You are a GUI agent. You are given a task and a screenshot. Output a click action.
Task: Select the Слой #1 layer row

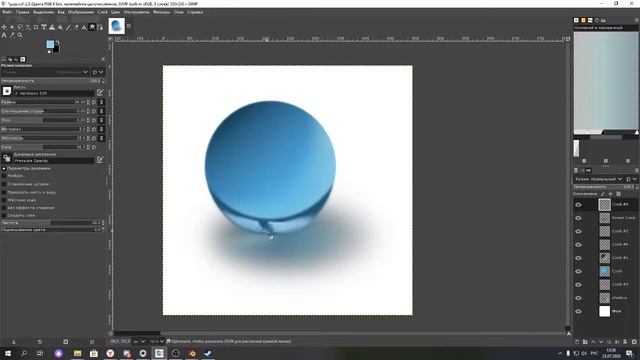pos(606,258)
